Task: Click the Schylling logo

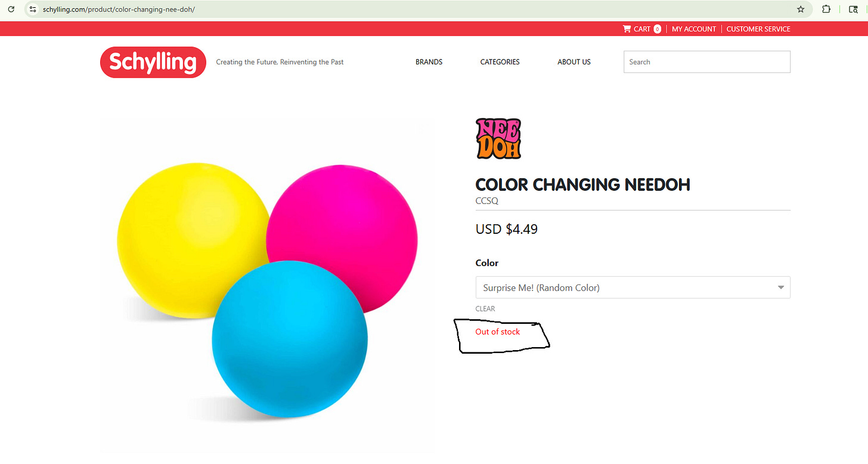Action: [x=153, y=62]
